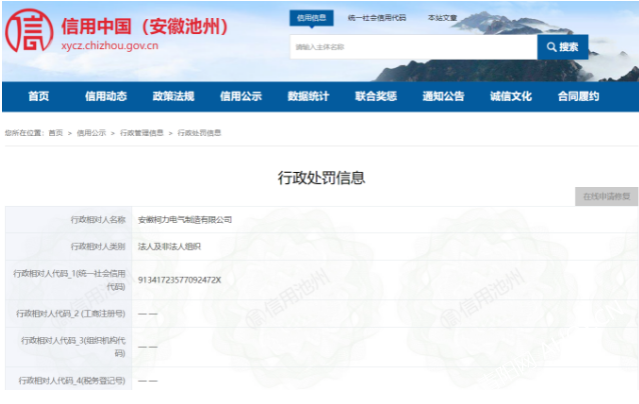The image size is (639, 404).
Task: Open the 通知公告 navigation item
Action: coord(443,96)
